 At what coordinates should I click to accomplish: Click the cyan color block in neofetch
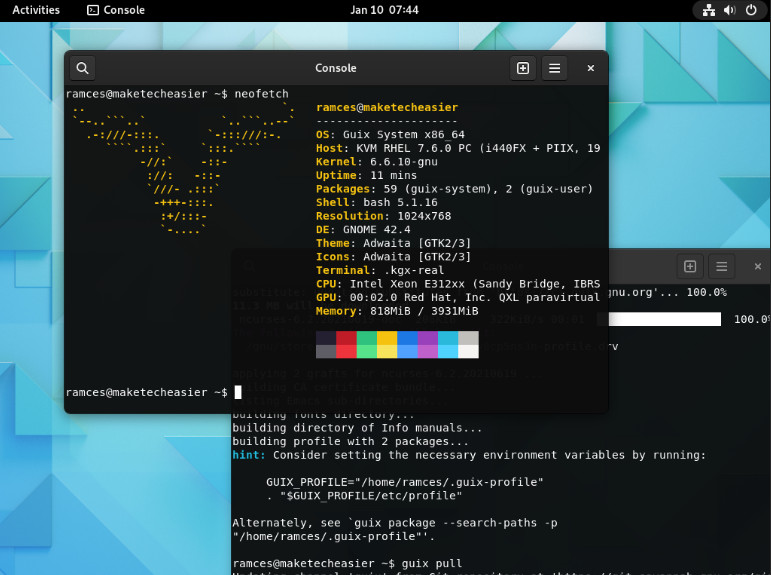[448, 337]
